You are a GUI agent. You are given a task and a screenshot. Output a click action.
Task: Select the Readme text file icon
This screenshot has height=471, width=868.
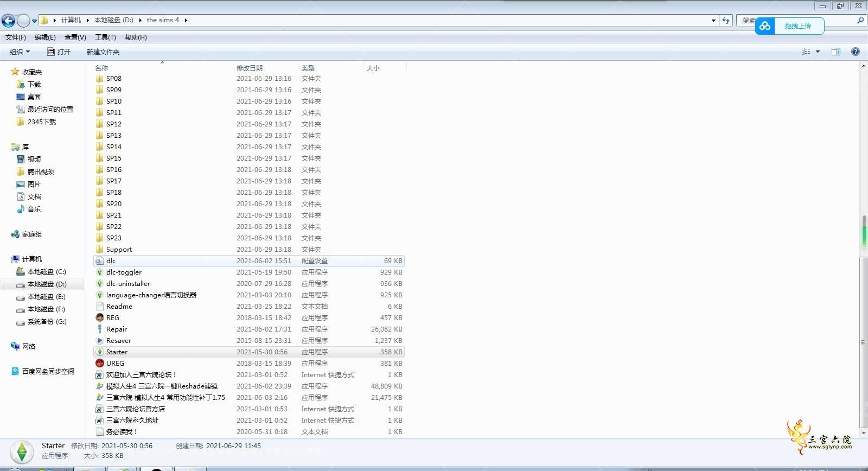pyautogui.click(x=99, y=307)
